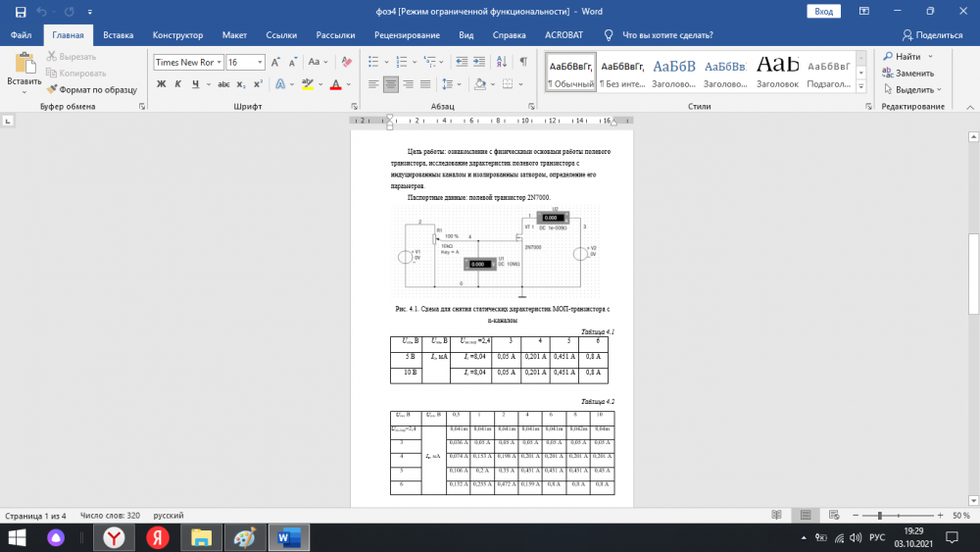980x552 pixels.
Task: Apply justify text alignment
Action: [x=426, y=84]
